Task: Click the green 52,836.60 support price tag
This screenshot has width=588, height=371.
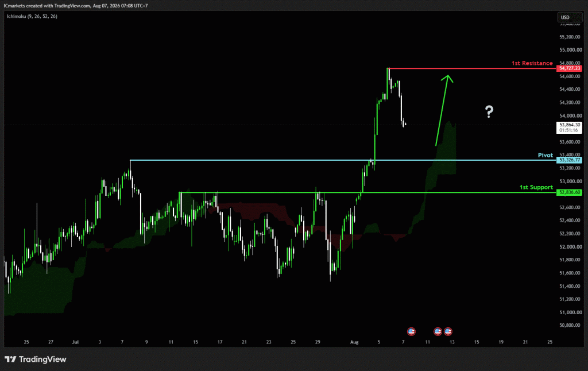Action: 569,192
